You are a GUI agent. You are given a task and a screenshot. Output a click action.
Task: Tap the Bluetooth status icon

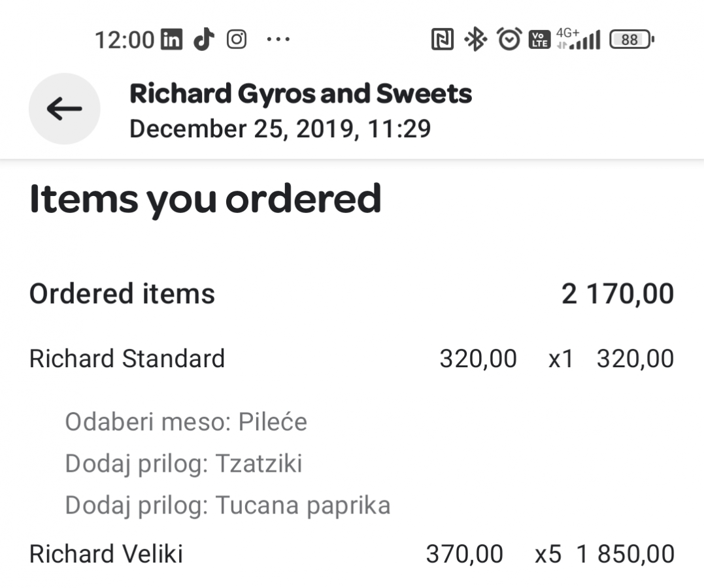pyautogui.click(x=475, y=41)
